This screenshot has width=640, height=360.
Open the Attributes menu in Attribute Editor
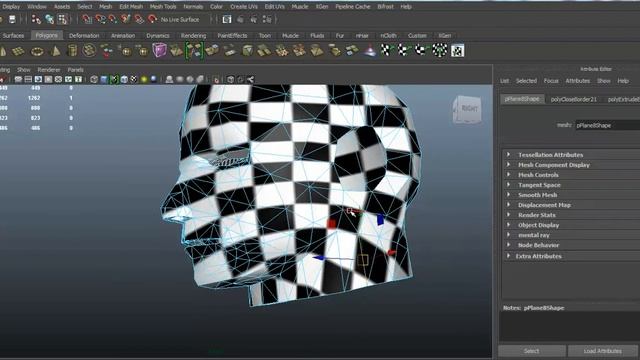[578, 81]
